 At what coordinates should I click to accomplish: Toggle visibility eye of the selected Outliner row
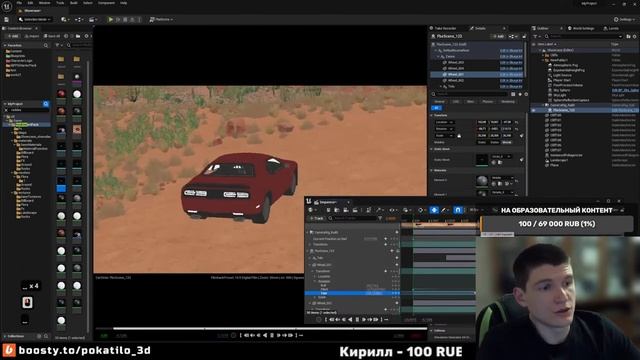(x=533, y=110)
